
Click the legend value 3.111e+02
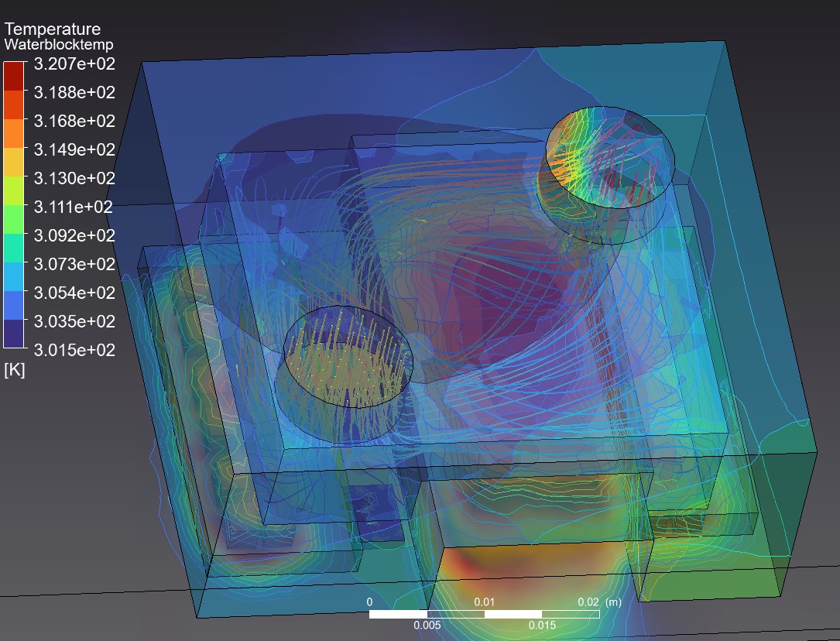point(74,207)
